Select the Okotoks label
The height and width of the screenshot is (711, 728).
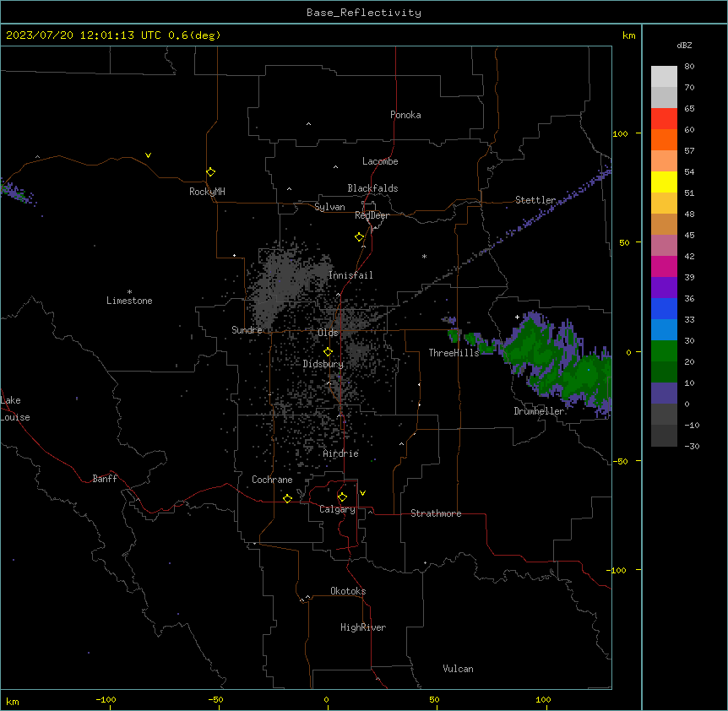coord(348,591)
